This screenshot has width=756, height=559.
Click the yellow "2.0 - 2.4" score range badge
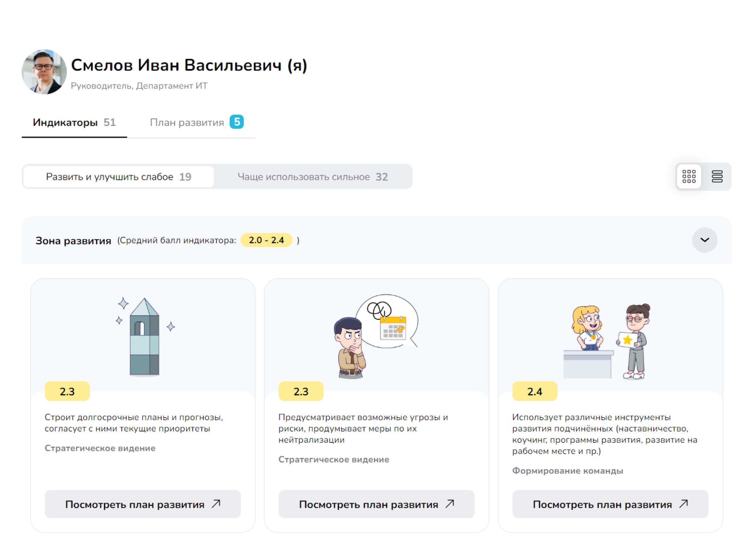(x=266, y=240)
